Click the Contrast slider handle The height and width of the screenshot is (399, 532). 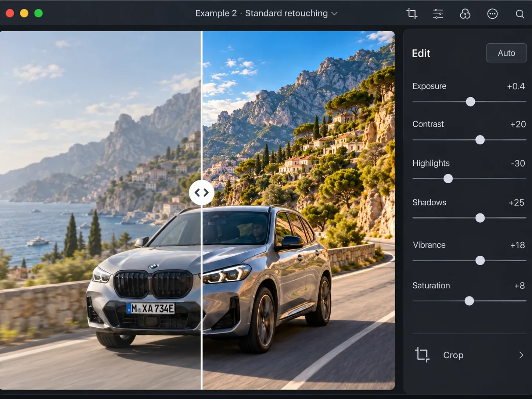[480, 140]
